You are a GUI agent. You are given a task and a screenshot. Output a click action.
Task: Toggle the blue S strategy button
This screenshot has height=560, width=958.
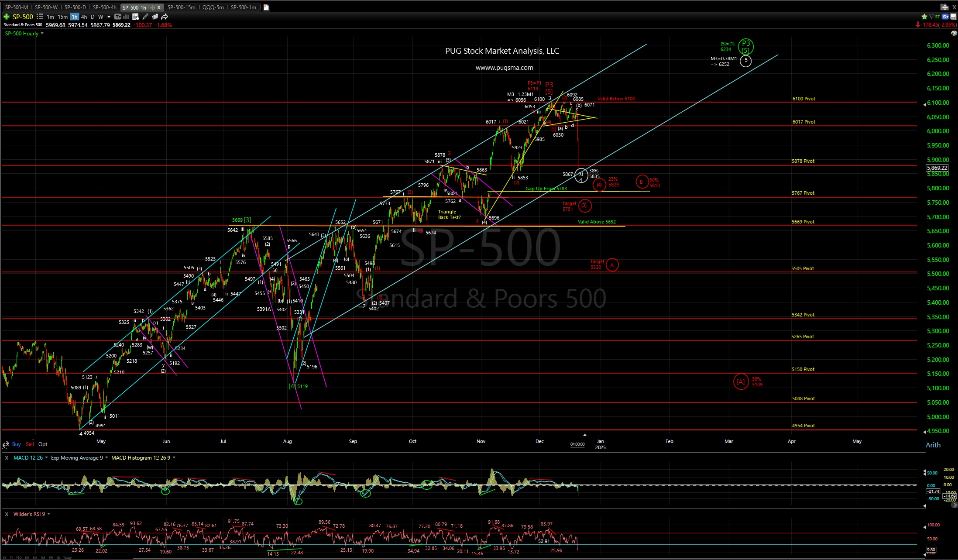click(x=945, y=17)
